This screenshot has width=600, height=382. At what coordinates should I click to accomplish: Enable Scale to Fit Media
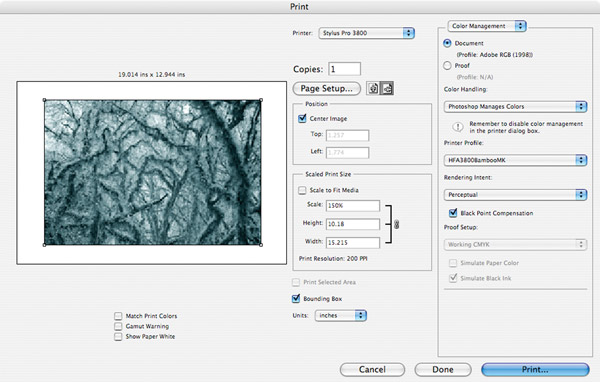coord(302,190)
